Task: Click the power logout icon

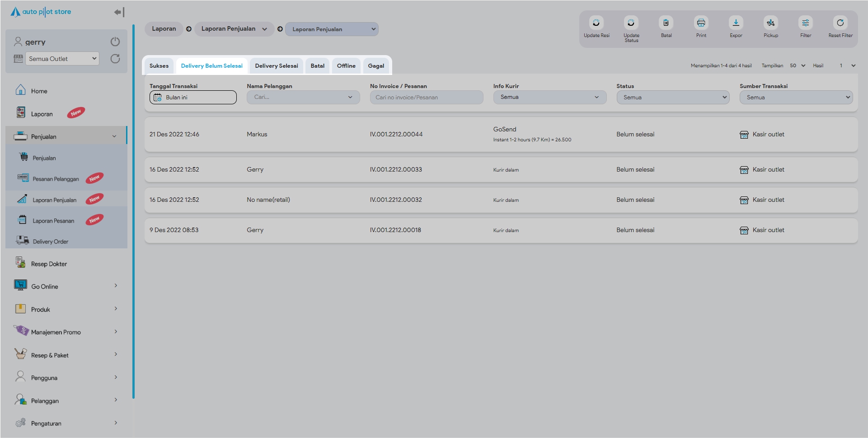Action: 115,42
